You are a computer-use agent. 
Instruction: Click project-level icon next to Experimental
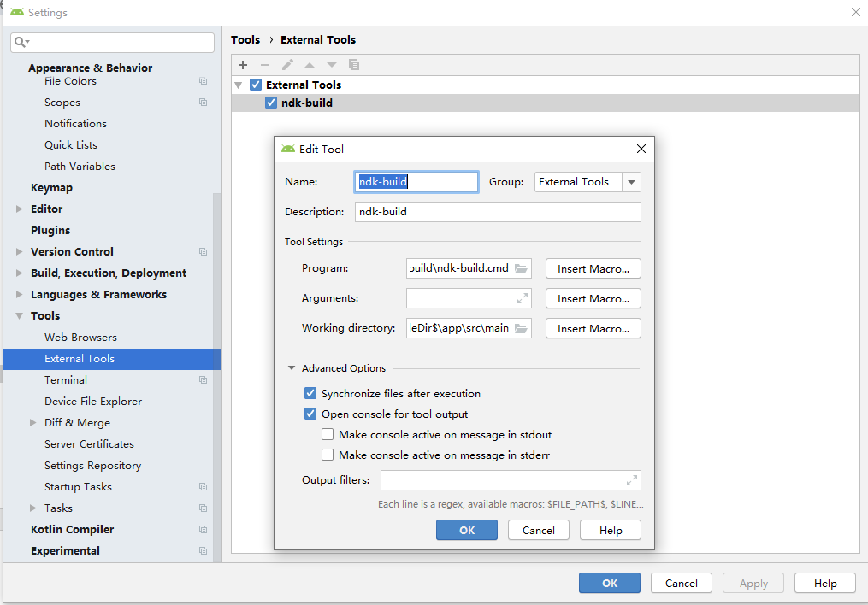[204, 551]
